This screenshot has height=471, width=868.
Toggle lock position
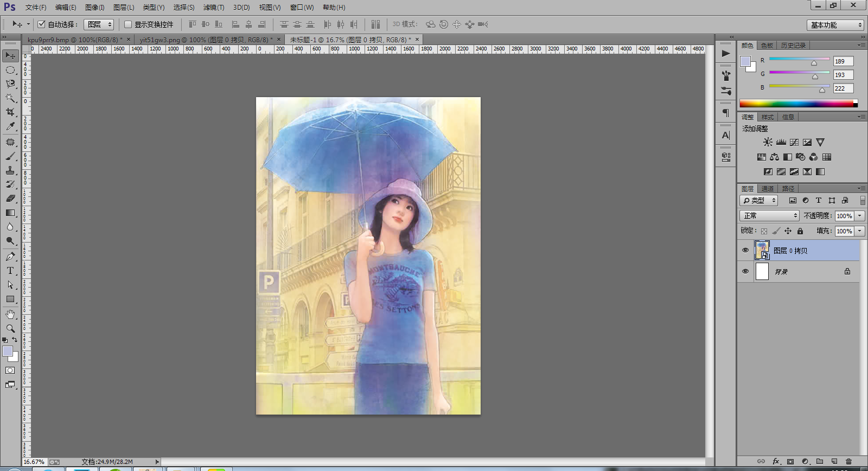[x=788, y=231]
